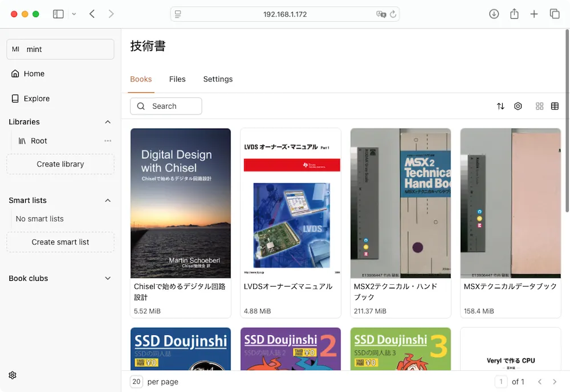
Task: Open the LVDS Owner's Manual cover
Action: 291,203
